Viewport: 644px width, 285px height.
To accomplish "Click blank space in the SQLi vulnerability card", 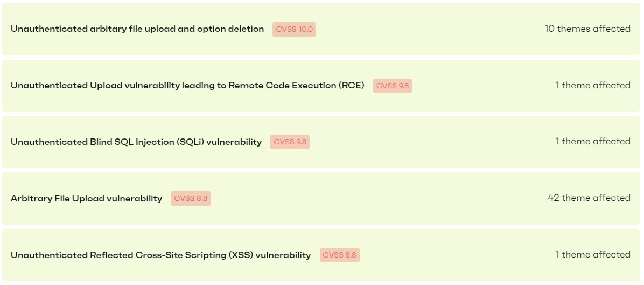I will 431,142.
